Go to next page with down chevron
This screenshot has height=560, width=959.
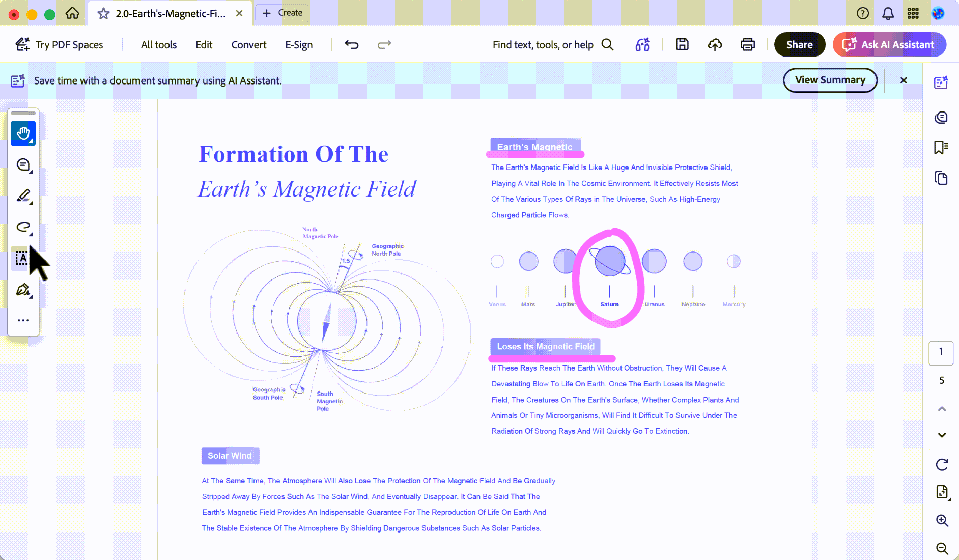click(x=942, y=435)
